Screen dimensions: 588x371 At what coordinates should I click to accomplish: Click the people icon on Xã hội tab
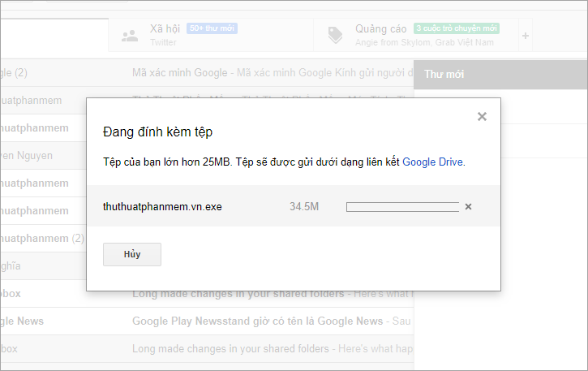click(130, 36)
